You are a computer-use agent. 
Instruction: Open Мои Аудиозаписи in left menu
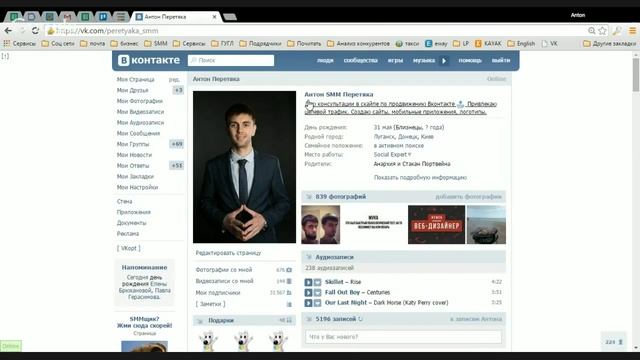point(140,122)
